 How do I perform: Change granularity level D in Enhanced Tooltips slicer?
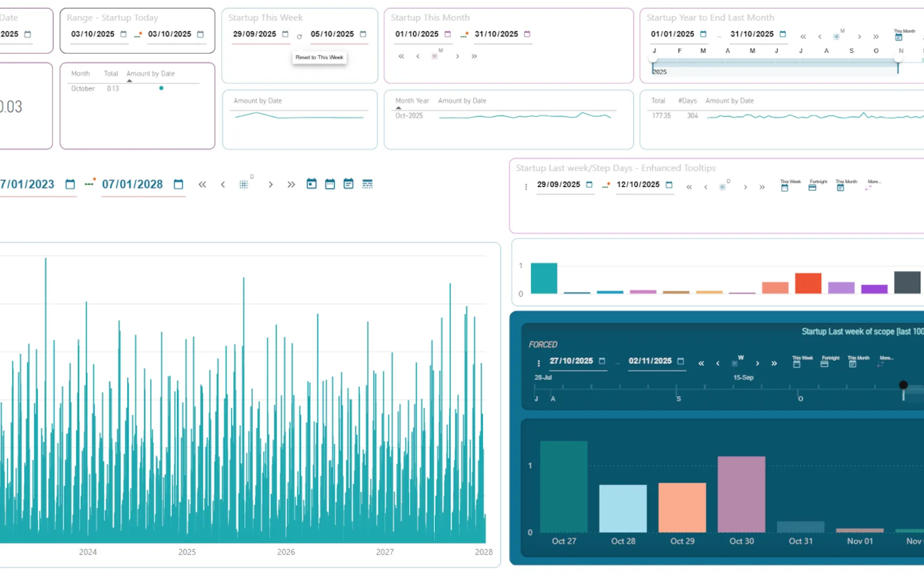pos(722,187)
